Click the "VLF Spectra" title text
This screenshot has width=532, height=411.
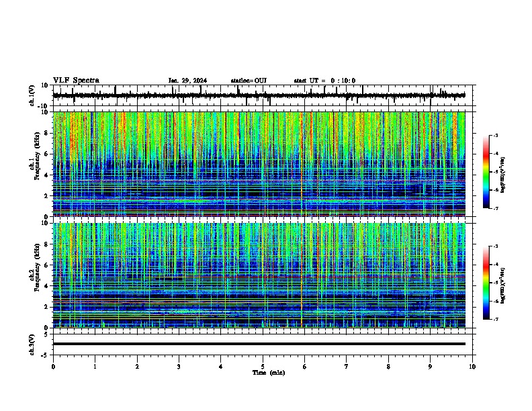coord(77,81)
